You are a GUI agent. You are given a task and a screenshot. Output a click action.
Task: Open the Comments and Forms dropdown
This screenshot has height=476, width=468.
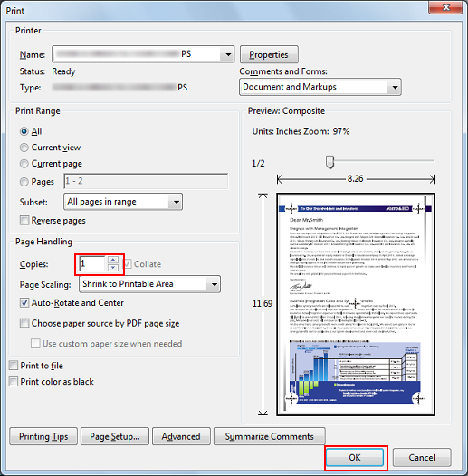point(395,87)
